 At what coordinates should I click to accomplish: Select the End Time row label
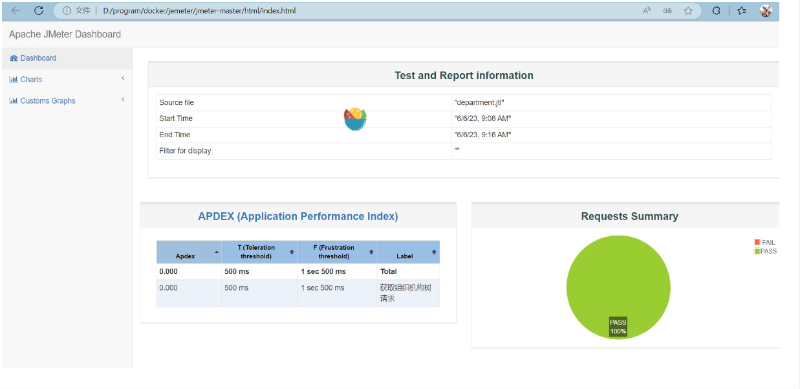click(174, 135)
